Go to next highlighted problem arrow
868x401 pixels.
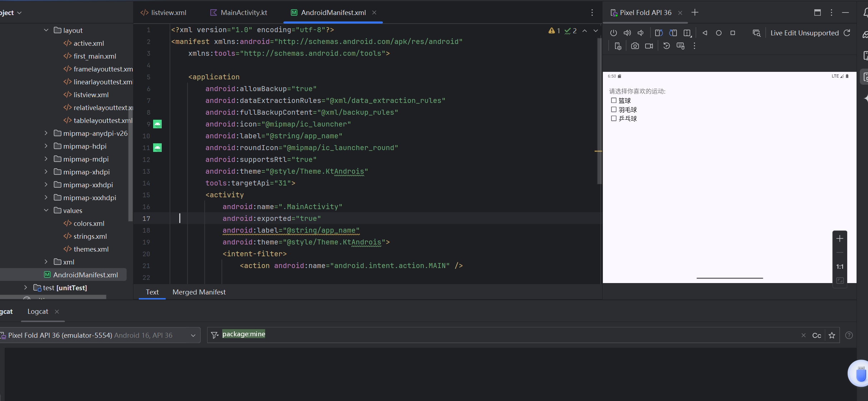click(x=596, y=31)
